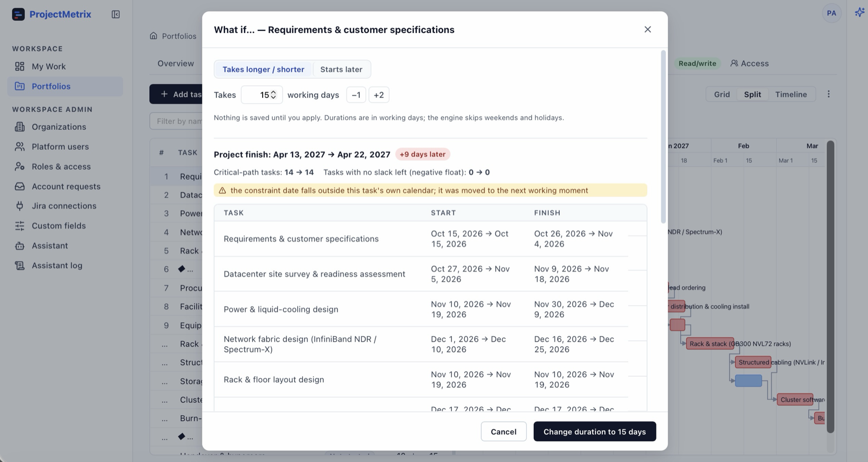Click the Add task button

(176, 94)
